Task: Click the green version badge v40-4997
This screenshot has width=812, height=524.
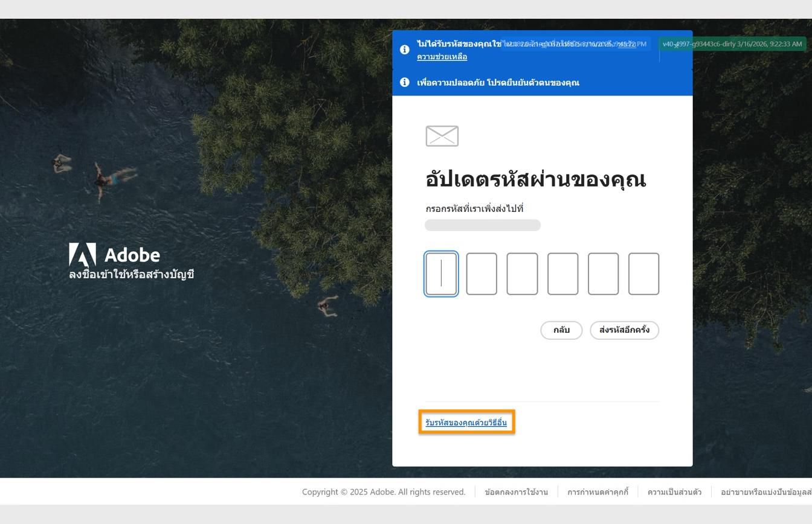Action: point(733,43)
